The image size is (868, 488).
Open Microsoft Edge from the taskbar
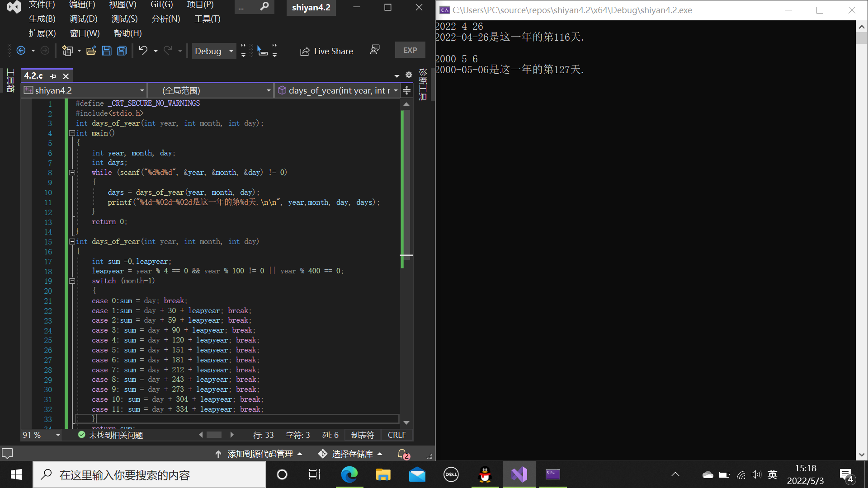(x=349, y=474)
